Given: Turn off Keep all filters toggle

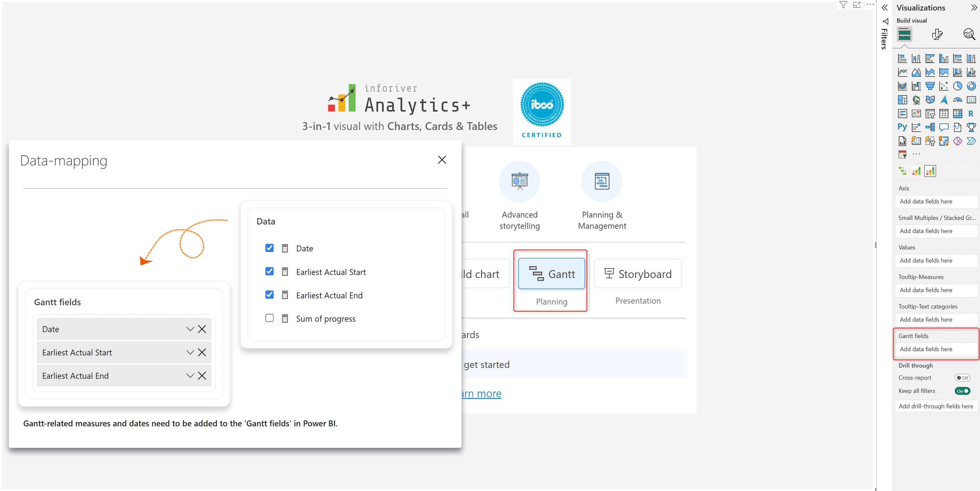Looking at the screenshot, I should coord(962,391).
